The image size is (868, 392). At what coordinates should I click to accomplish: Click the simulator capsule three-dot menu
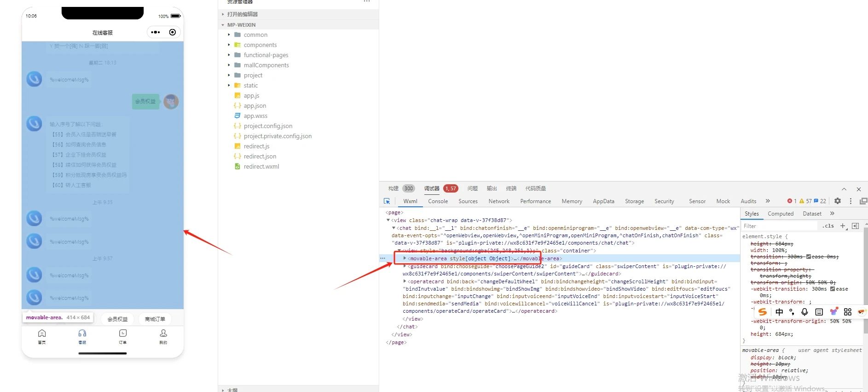[x=156, y=32]
